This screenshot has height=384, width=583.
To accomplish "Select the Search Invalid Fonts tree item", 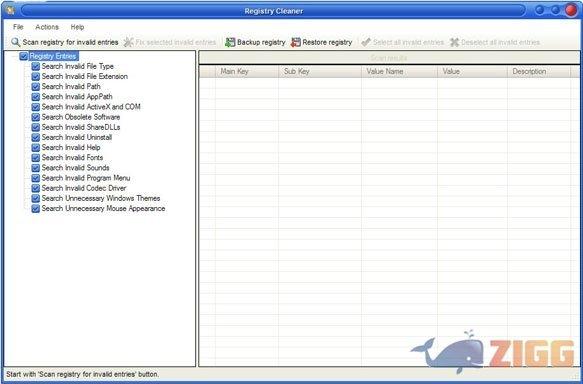I will pyautogui.click(x=72, y=158).
